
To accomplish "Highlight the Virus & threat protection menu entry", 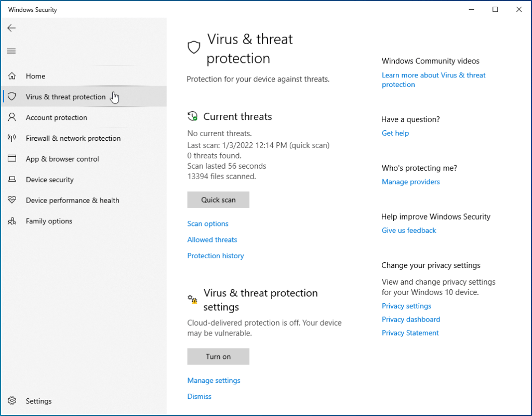I will coord(65,97).
